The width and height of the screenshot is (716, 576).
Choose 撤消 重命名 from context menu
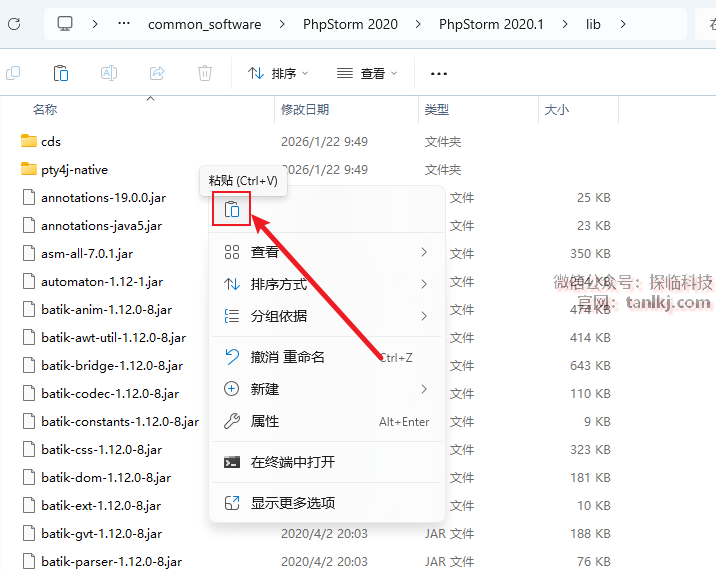click(326, 357)
